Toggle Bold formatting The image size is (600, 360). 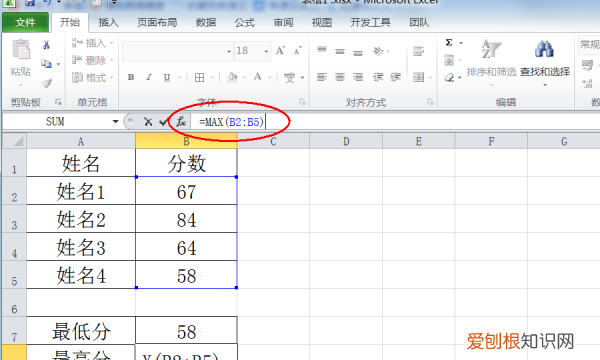[x=131, y=77]
